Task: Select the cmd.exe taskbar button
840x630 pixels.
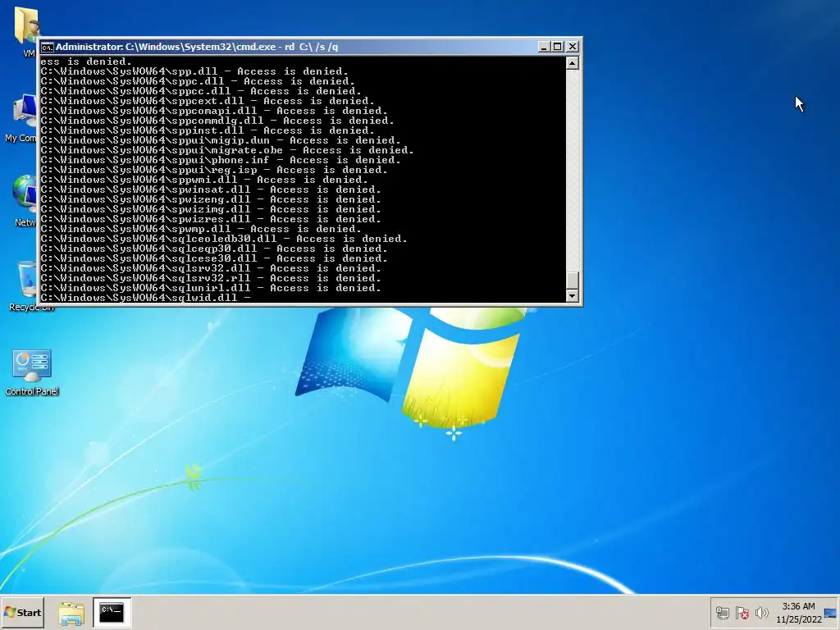Action: (x=112, y=612)
